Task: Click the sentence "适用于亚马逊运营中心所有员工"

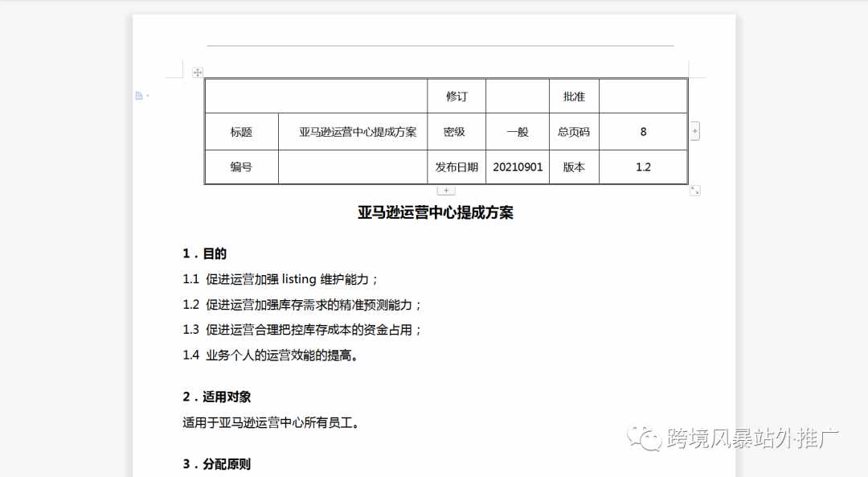Action: (272, 423)
